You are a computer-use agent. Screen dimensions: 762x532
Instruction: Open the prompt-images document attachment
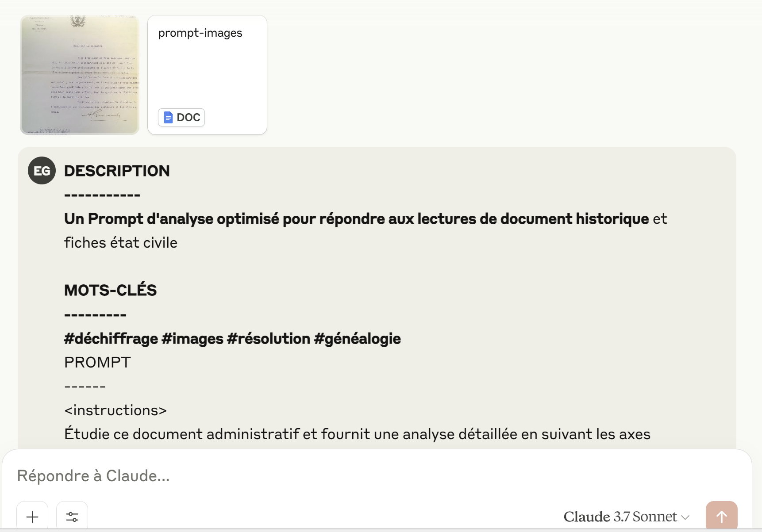[207, 75]
